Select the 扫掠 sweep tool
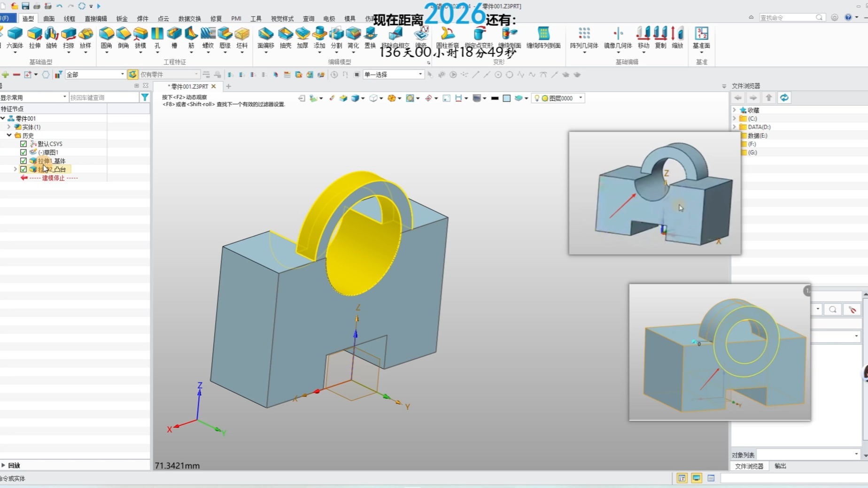The width and height of the screenshot is (868, 488). point(69,38)
